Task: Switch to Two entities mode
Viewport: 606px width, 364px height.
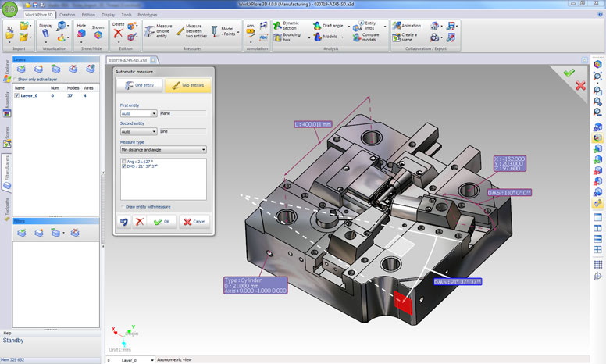Action: tap(188, 85)
